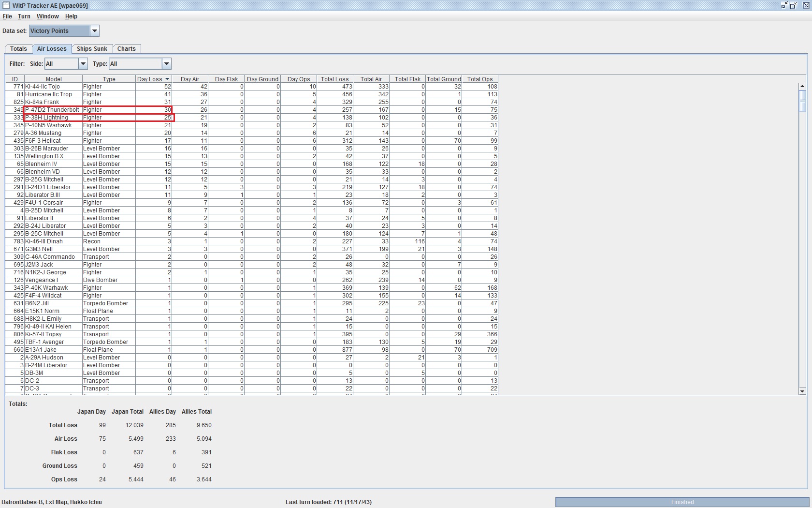This screenshot has height=508, width=812.
Task: Open the Help menu
Action: pyautogui.click(x=71, y=16)
